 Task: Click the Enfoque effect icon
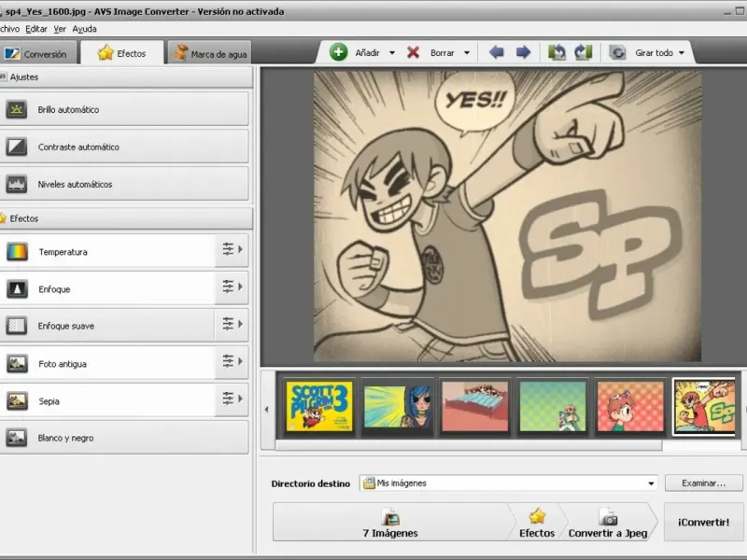pyautogui.click(x=17, y=288)
